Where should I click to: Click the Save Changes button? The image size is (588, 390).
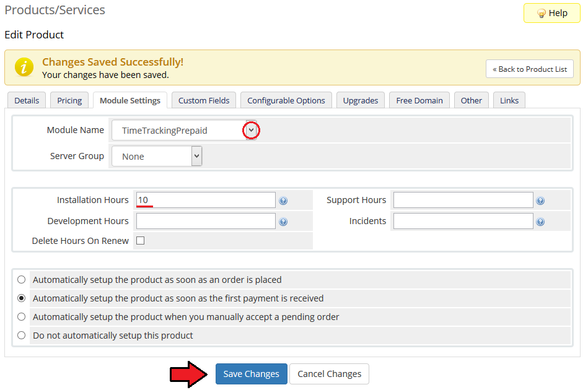pyautogui.click(x=252, y=374)
